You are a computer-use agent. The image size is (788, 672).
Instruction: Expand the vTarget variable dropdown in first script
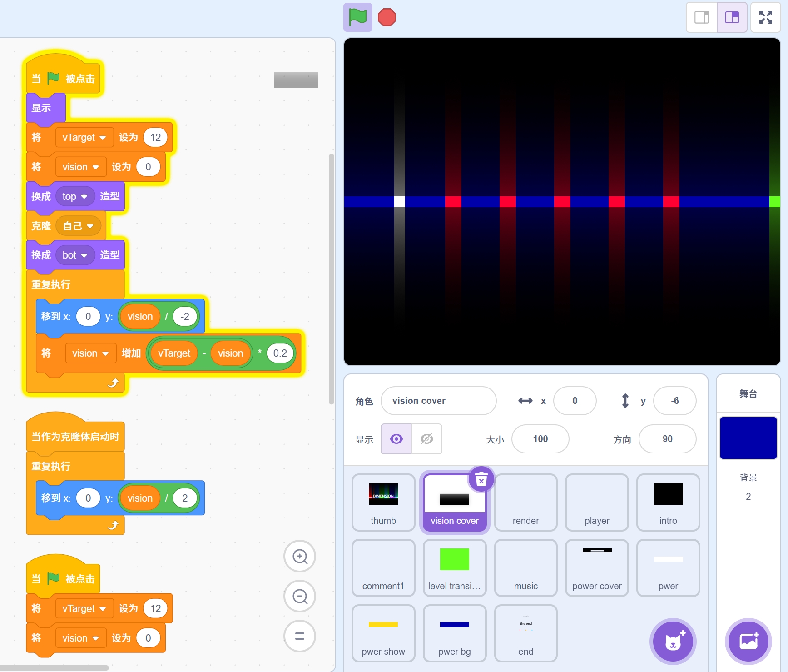point(103,138)
